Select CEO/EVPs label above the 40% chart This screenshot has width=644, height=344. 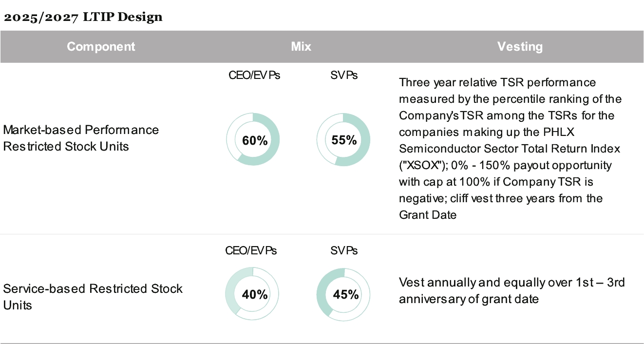pyautogui.click(x=251, y=250)
